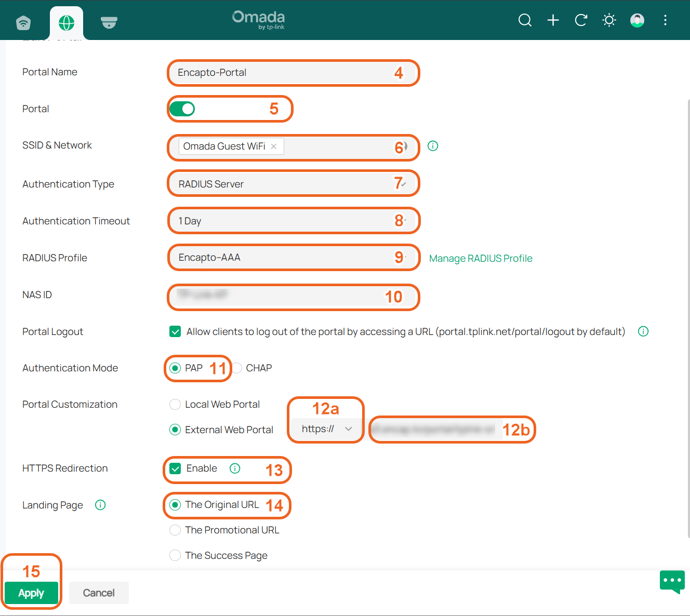Viewport: 690px width, 616px height.
Task: Switch to the WiFi access point tab
Action: point(23,23)
